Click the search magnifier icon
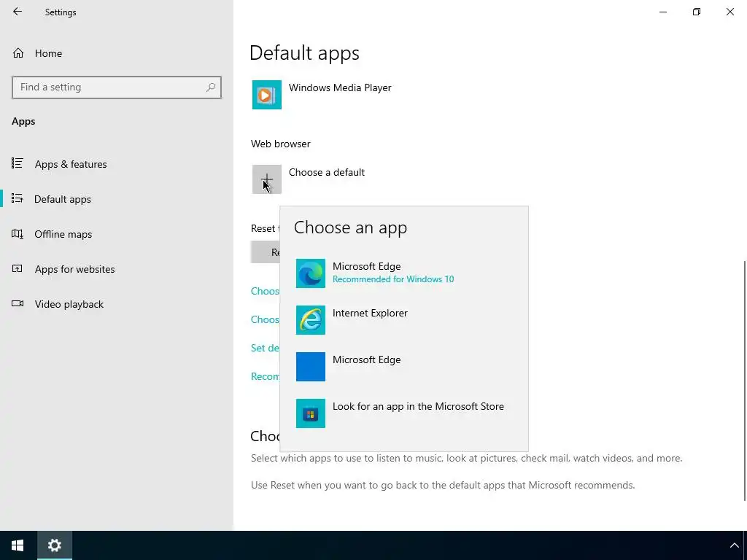747x560 pixels. pyautogui.click(x=211, y=87)
